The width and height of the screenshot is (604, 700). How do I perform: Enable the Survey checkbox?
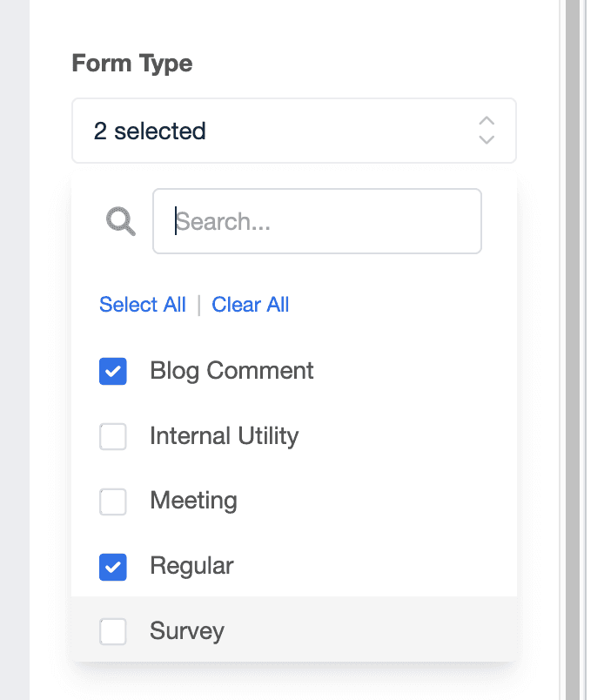click(x=112, y=631)
